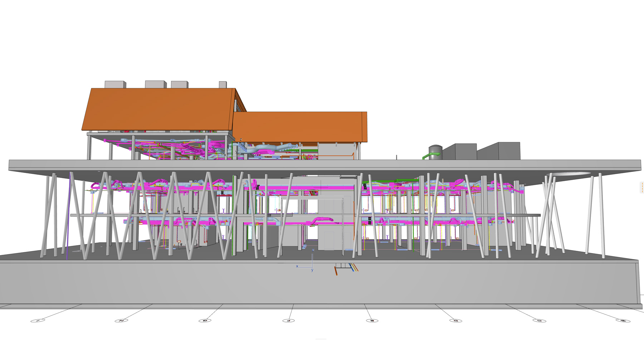The image size is (644, 362).
Task: Click the grid G bubble marker
Action: pos(205,321)
